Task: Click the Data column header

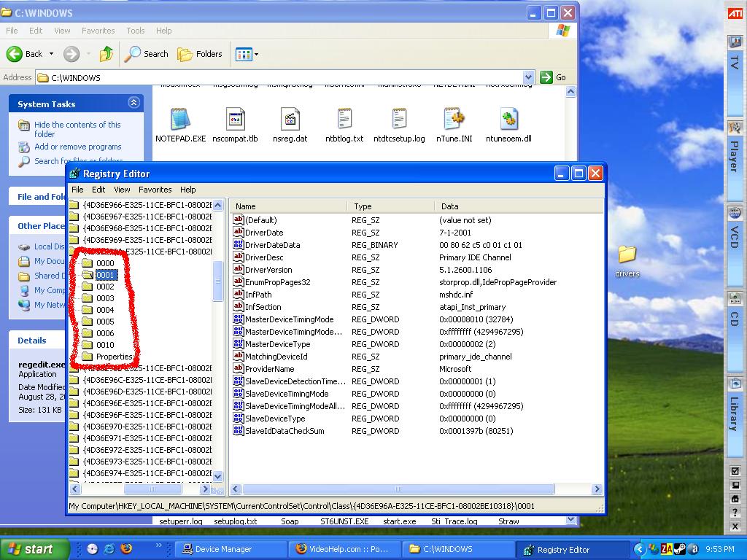Action: 519,206
